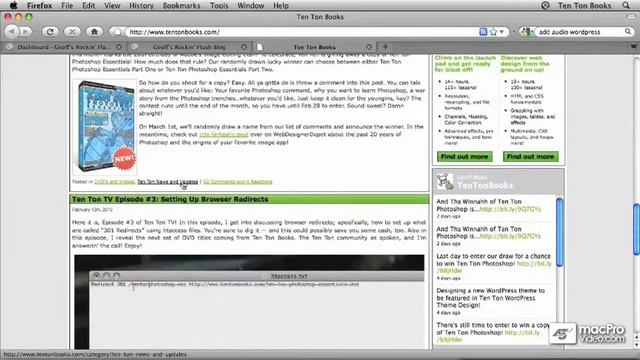Screen dimensions: 640x360
Task: Open the Ten Ton TV Episode #3 post title
Action: pyautogui.click(x=170, y=199)
